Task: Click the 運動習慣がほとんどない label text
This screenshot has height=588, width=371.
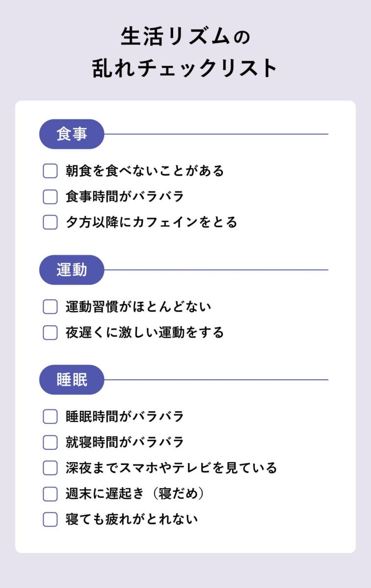Action: (x=138, y=307)
